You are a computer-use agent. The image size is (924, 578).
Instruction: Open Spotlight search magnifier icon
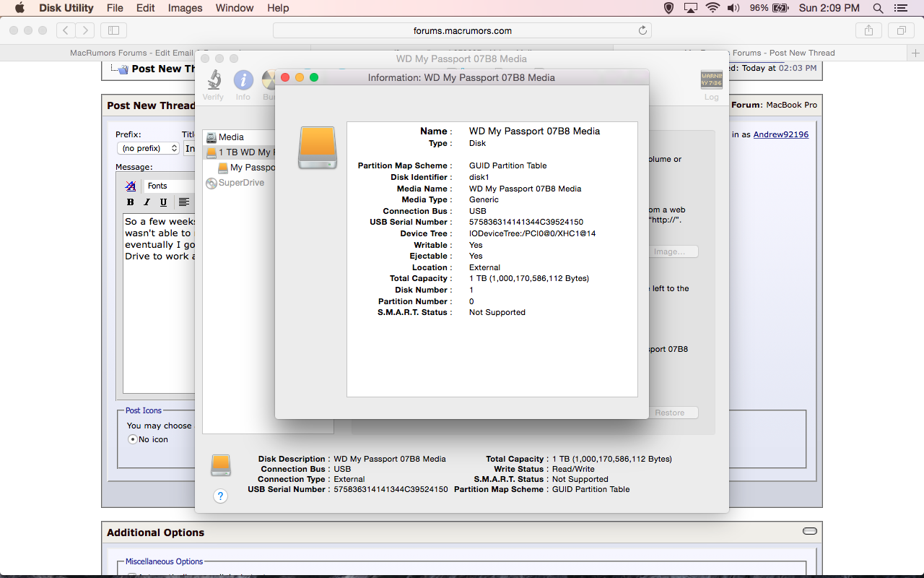(878, 8)
